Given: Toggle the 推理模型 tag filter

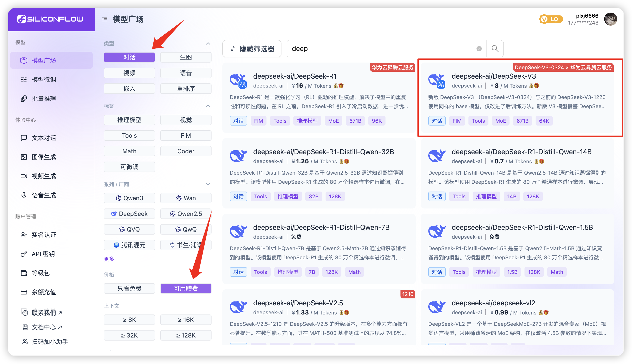Looking at the screenshot, I should pyautogui.click(x=129, y=120).
